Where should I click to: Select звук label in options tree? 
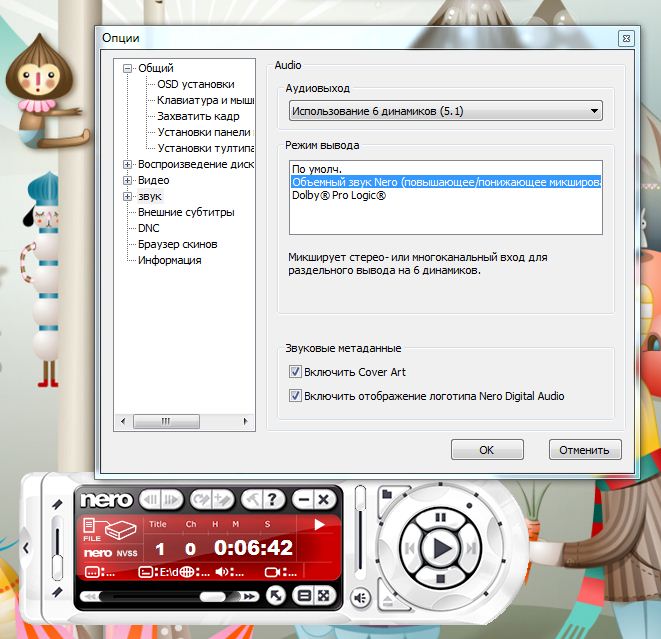pyautogui.click(x=150, y=196)
